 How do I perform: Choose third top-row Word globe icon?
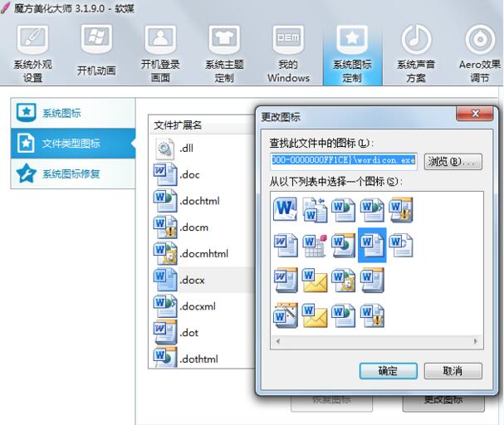[x=343, y=210]
